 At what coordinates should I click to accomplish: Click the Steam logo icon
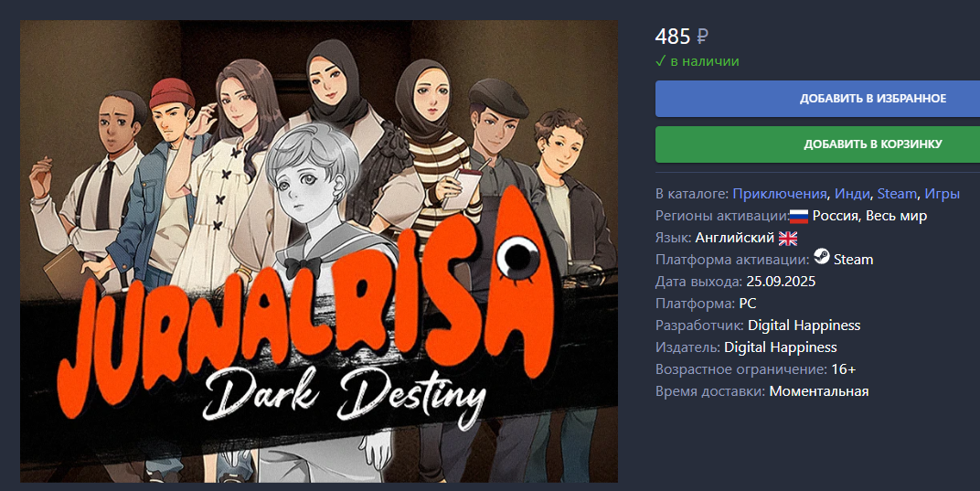coord(821,259)
